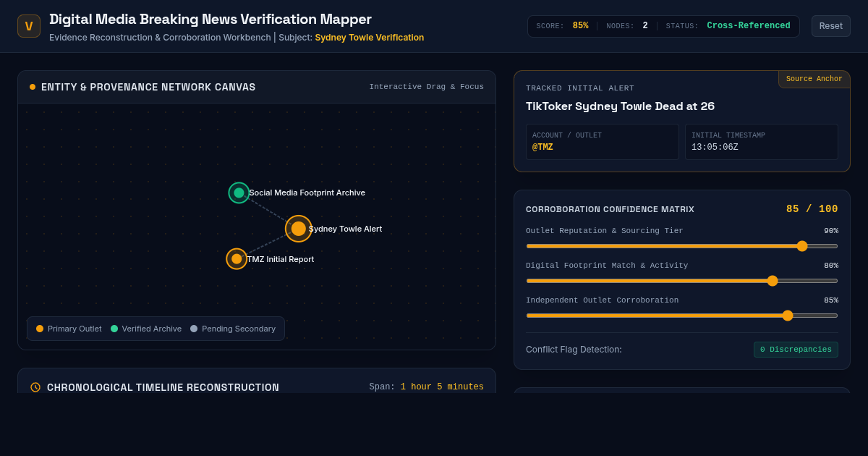Click the NODES count 2 in header
This screenshot has width=868, height=456.
(x=645, y=26)
